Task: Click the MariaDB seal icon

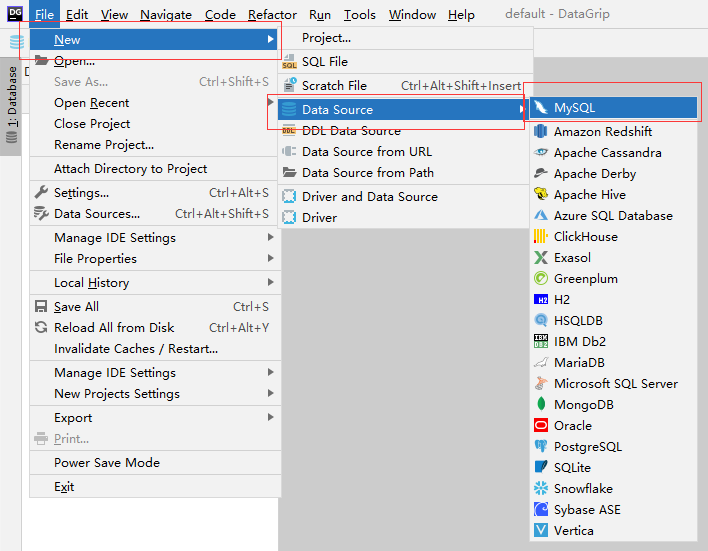Action: coord(540,362)
